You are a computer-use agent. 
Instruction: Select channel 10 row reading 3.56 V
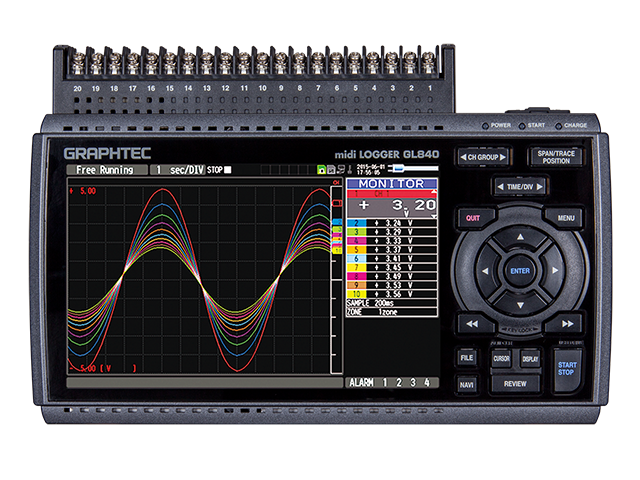pos(392,294)
